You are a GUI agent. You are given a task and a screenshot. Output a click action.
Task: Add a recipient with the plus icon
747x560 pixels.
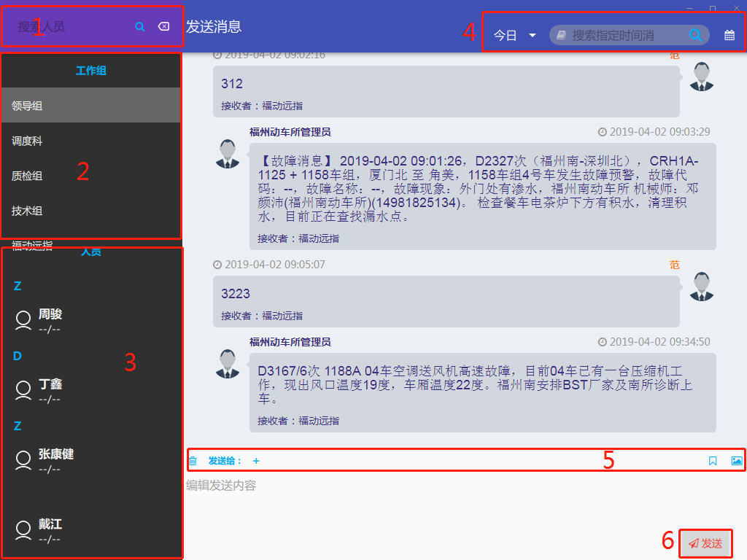(256, 461)
